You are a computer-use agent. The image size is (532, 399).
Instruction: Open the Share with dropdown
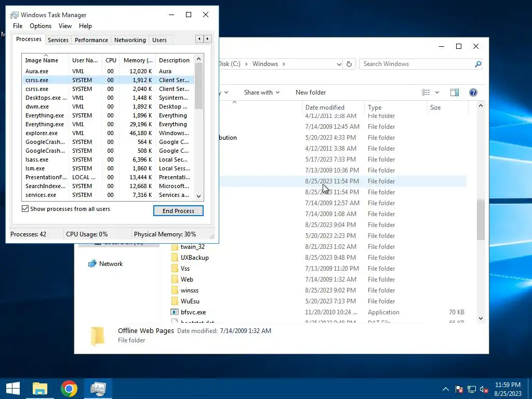pyautogui.click(x=262, y=92)
